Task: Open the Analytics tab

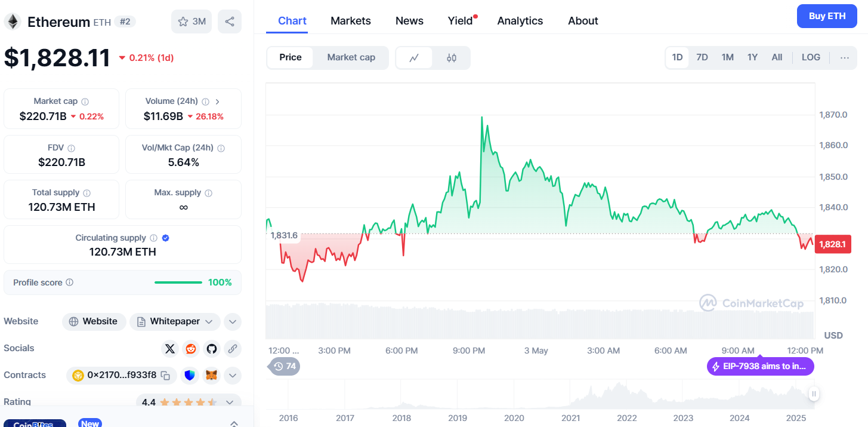Action: point(520,21)
